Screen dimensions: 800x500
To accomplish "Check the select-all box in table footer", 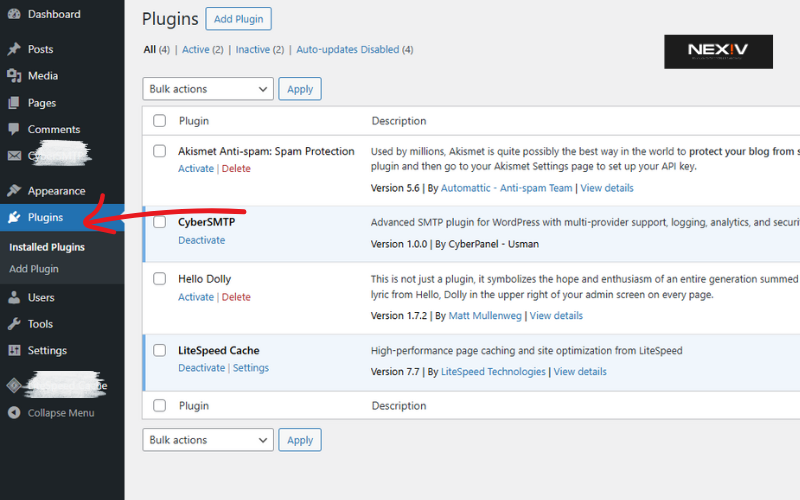I will (160, 406).
